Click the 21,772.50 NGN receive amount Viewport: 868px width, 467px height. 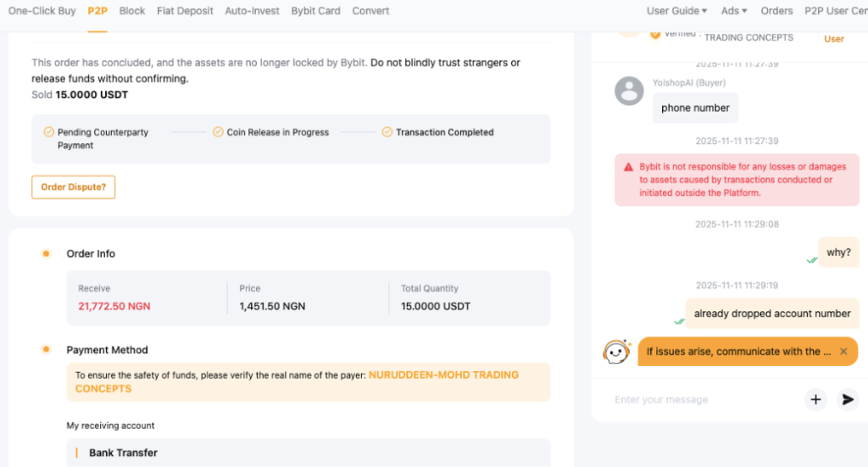tap(114, 306)
